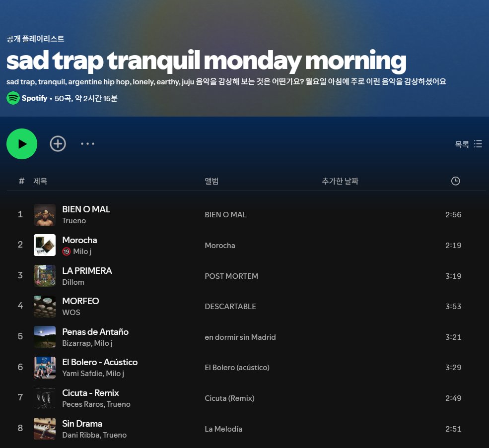Screen dimensions: 489x448
Task: Select the 제목 column header
Action: (40, 181)
